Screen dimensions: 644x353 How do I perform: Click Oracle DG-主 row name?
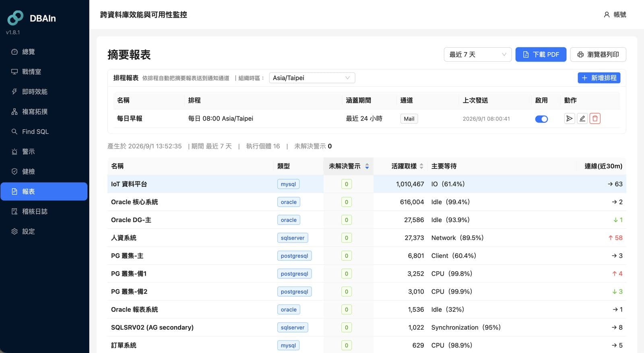pos(131,220)
